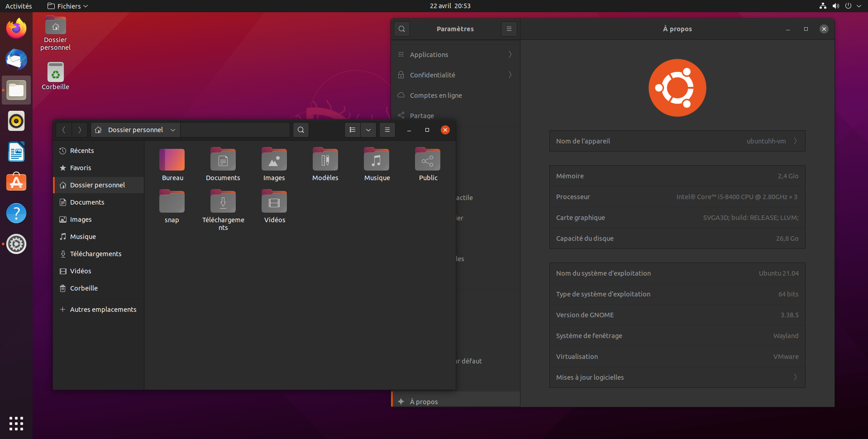The image size is (868, 439).
Task: Open the Nom de l'appareil row
Action: click(x=677, y=141)
